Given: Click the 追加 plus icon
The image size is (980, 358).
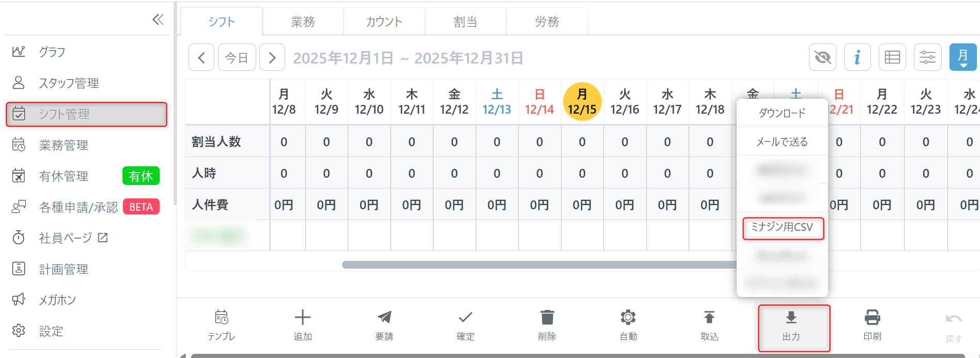Looking at the screenshot, I should [303, 317].
